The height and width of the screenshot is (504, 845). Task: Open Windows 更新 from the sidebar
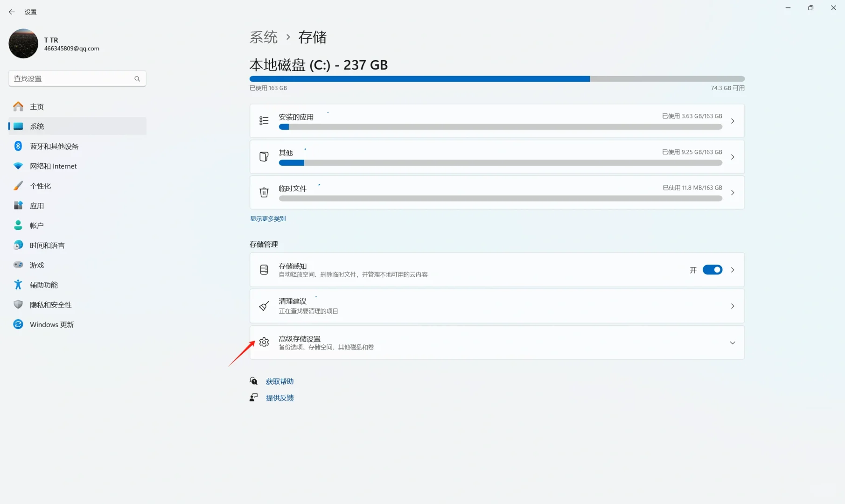tap(51, 324)
